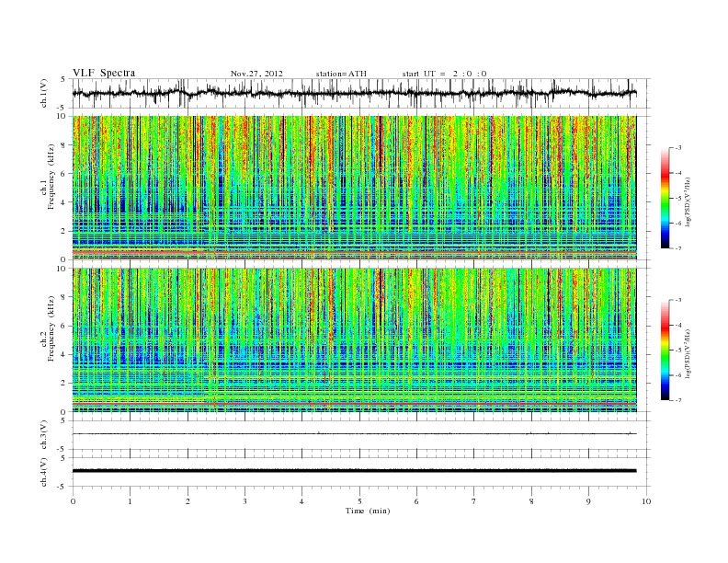728x563 pixels.
Task: Click the ch.1 voltage waveform trace
Action: pyautogui.click(x=354, y=93)
